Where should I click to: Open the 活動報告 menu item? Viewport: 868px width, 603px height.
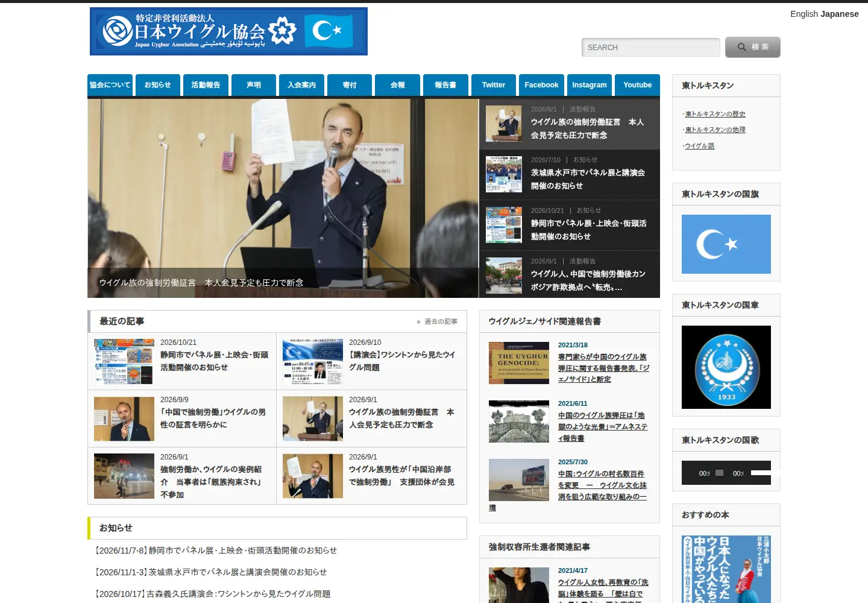pyautogui.click(x=206, y=85)
